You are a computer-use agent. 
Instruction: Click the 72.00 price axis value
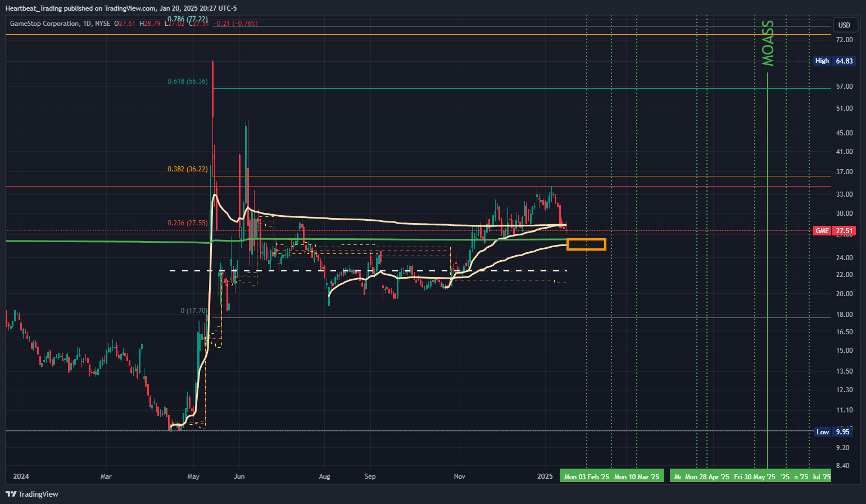[x=844, y=40]
